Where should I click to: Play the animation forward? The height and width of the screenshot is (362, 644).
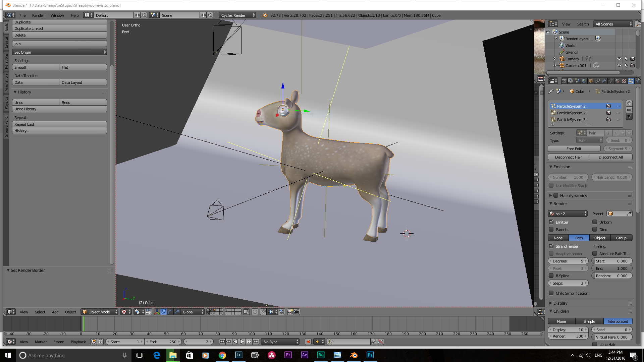pos(242,342)
